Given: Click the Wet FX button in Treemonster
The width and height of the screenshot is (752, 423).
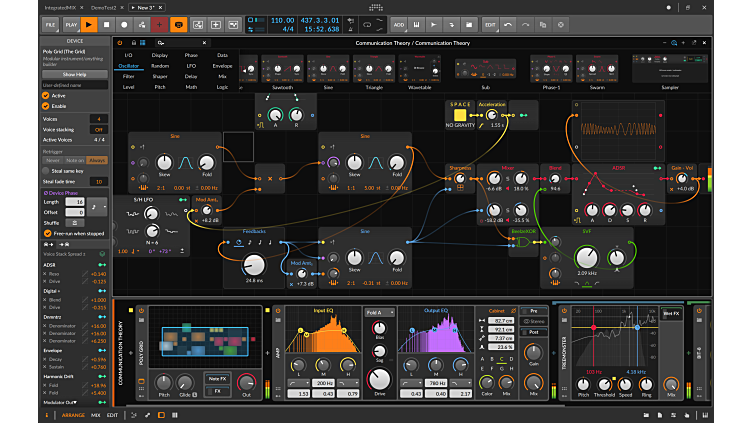Looking at the screenshot, I should point(671,314).
